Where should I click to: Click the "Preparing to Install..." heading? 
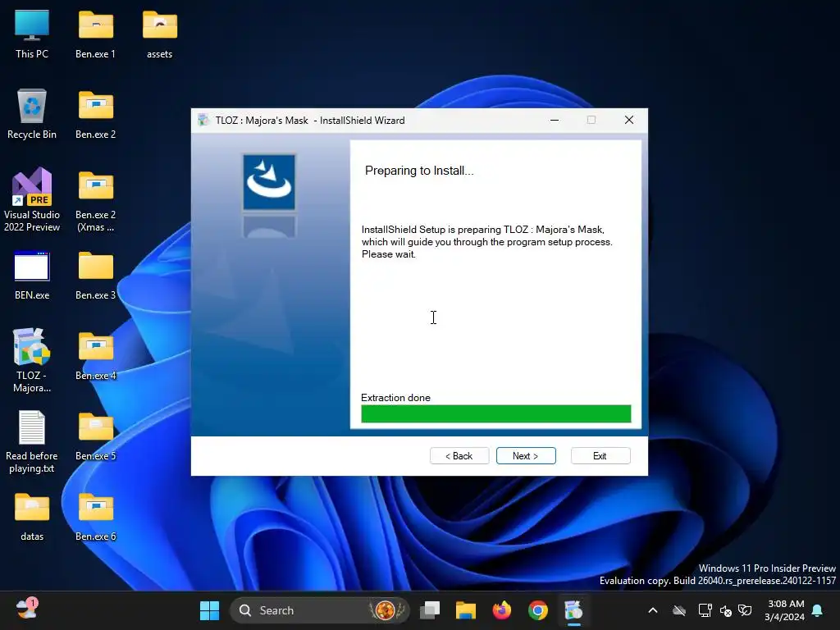[419, 171]
